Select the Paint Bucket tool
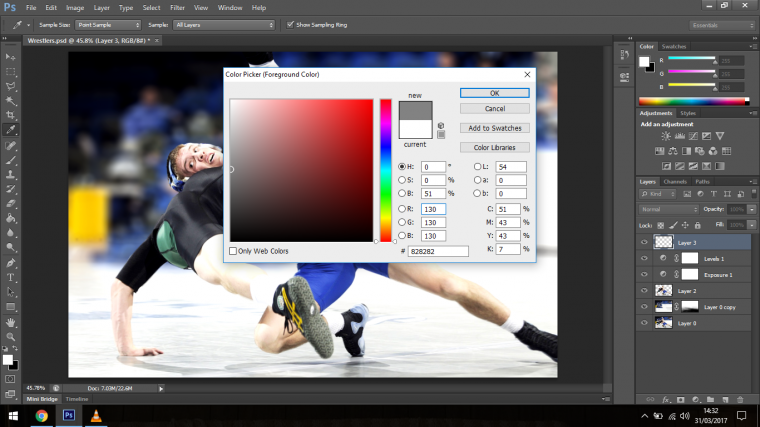 (x=10, y=218)
